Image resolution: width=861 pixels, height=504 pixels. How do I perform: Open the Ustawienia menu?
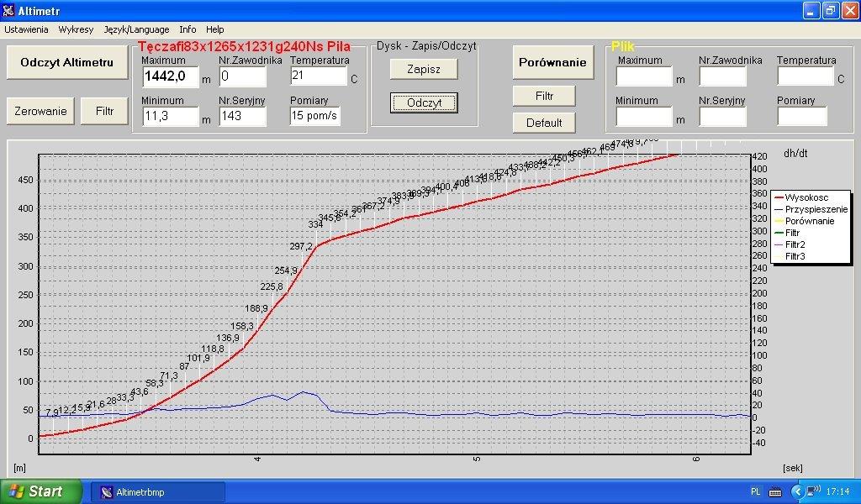pos(26,29)
